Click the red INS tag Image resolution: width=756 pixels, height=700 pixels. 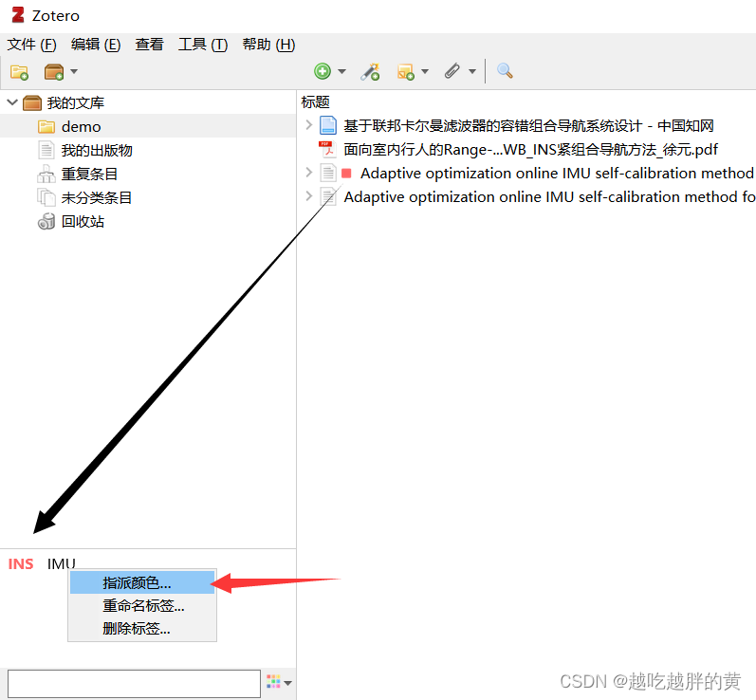[x=21, y=563]
